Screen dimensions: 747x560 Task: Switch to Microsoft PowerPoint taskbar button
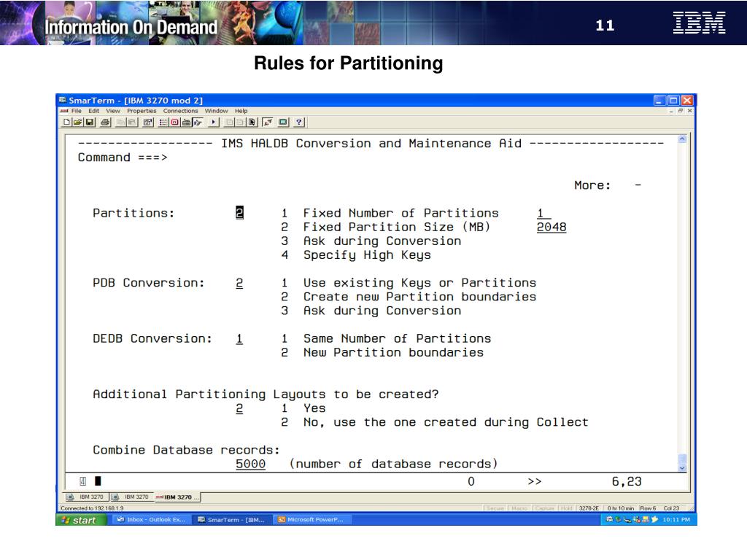(x=311, y=519)
